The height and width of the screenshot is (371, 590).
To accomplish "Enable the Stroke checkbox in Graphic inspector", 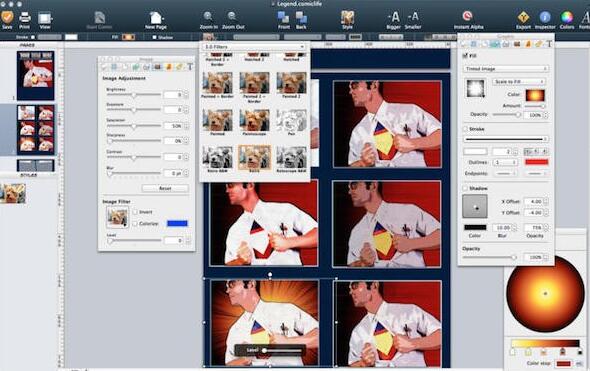I will point(465,129).
